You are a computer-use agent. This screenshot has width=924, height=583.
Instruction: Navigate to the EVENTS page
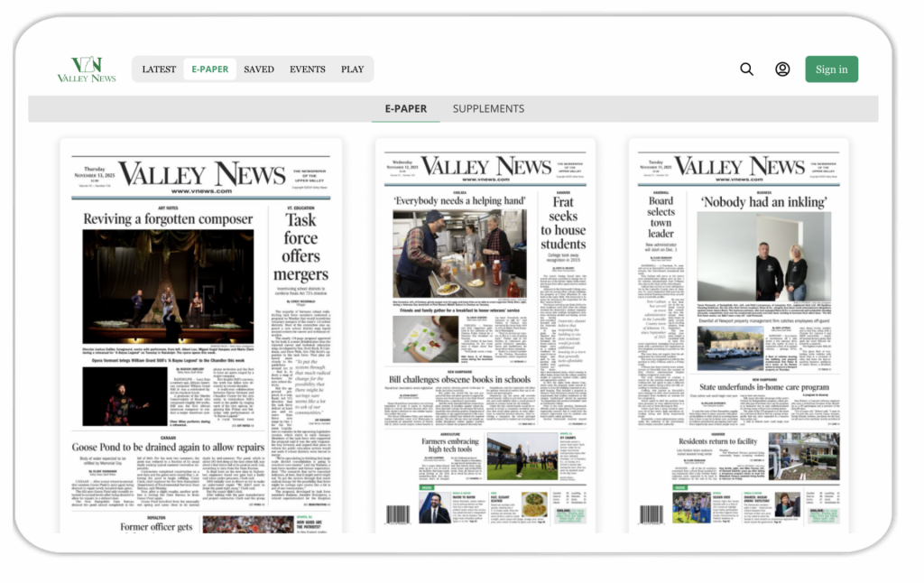click(308, 69)
